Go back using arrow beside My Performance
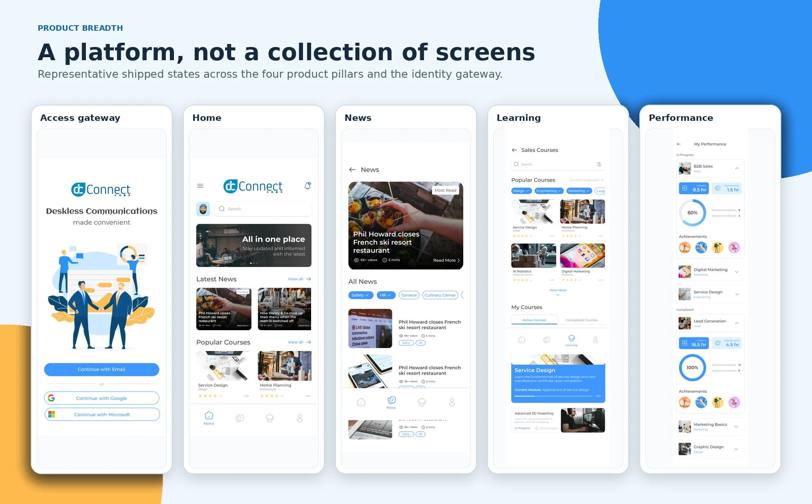The image size is (812, 504). click(x=679, y=144)
